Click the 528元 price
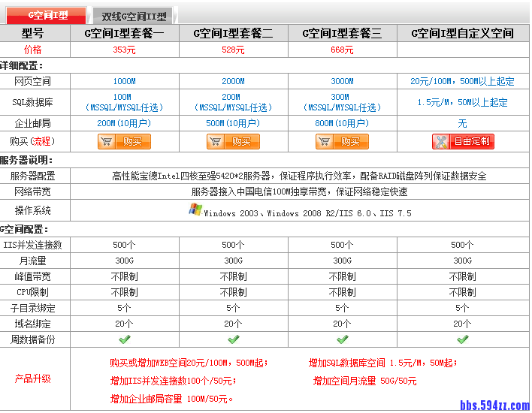Image resolution: width=532 pixels, height=413 pixels. [x=233, y=50]
